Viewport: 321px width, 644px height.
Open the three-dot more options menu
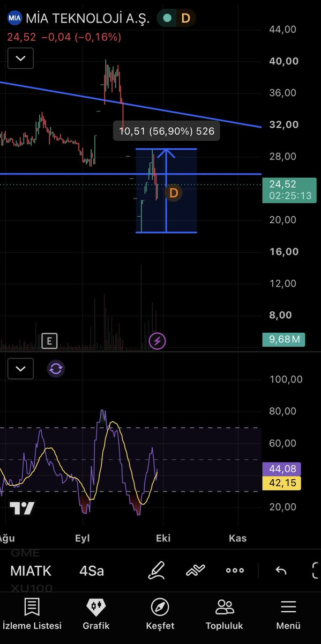(x=235, y=570)
